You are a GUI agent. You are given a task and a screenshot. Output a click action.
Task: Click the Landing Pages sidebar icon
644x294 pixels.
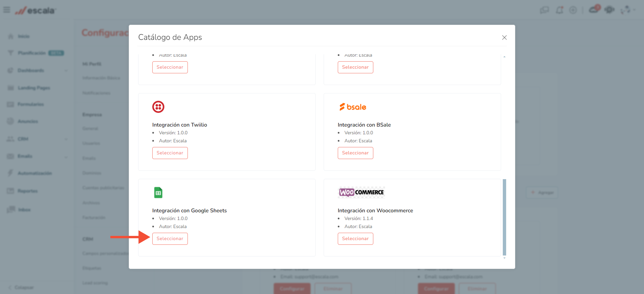point(11,88)
